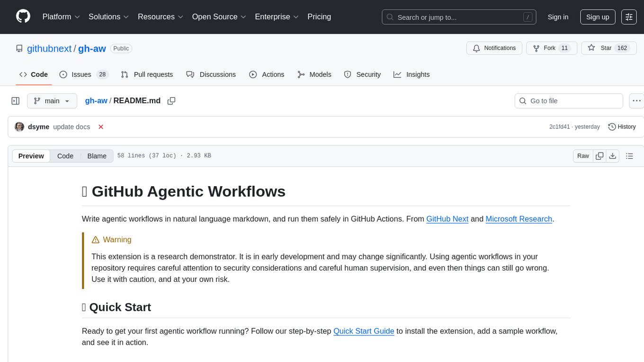
Task: Switch to the Code tab
Action: coord(34,74)
